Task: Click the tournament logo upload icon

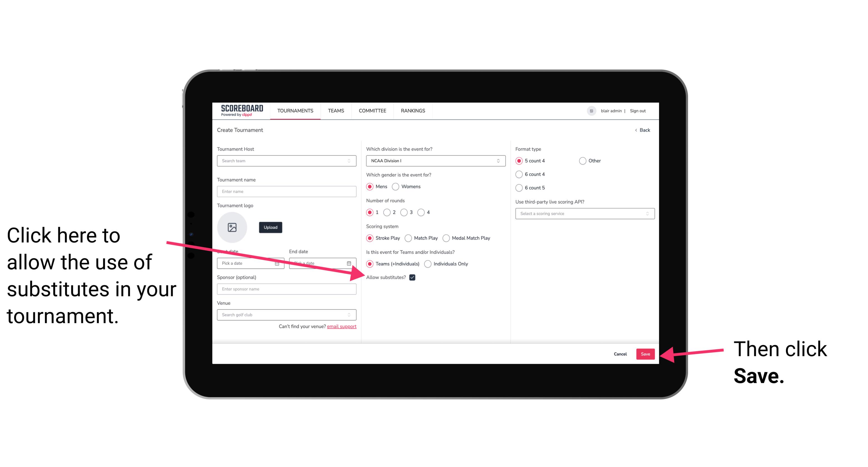Action: point(232,227)
